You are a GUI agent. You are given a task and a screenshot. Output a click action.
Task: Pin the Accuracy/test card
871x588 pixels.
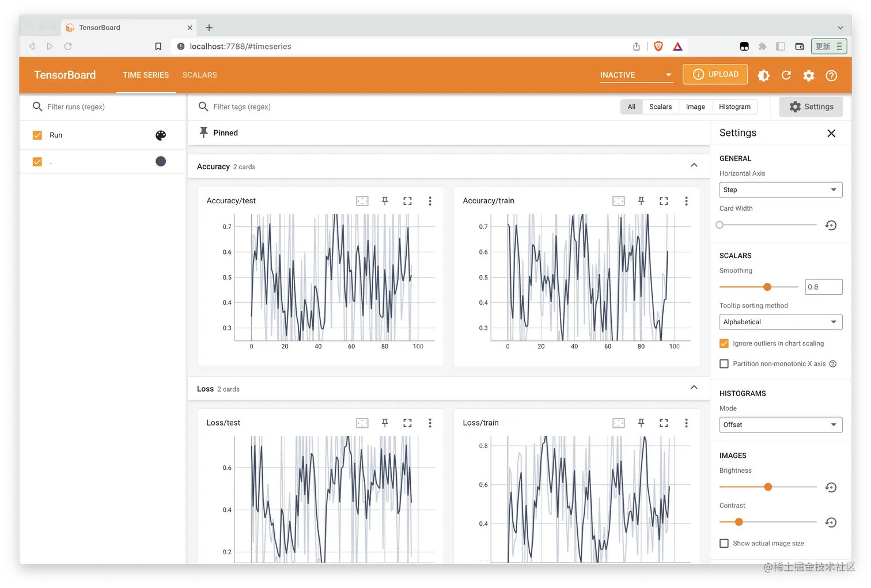(x=385, y=201)
